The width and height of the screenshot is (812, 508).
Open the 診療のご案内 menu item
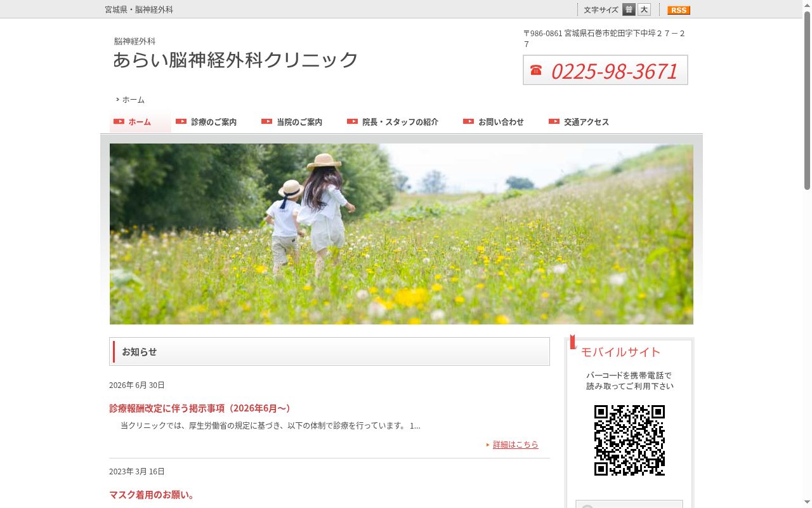tap(214, 122)
